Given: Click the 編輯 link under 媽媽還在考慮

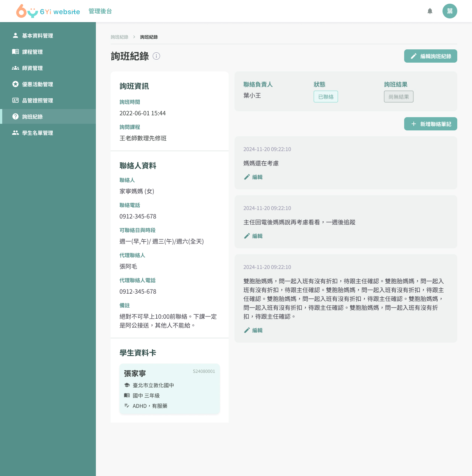Looking at the screenshot, I should [x=253, y=177].
